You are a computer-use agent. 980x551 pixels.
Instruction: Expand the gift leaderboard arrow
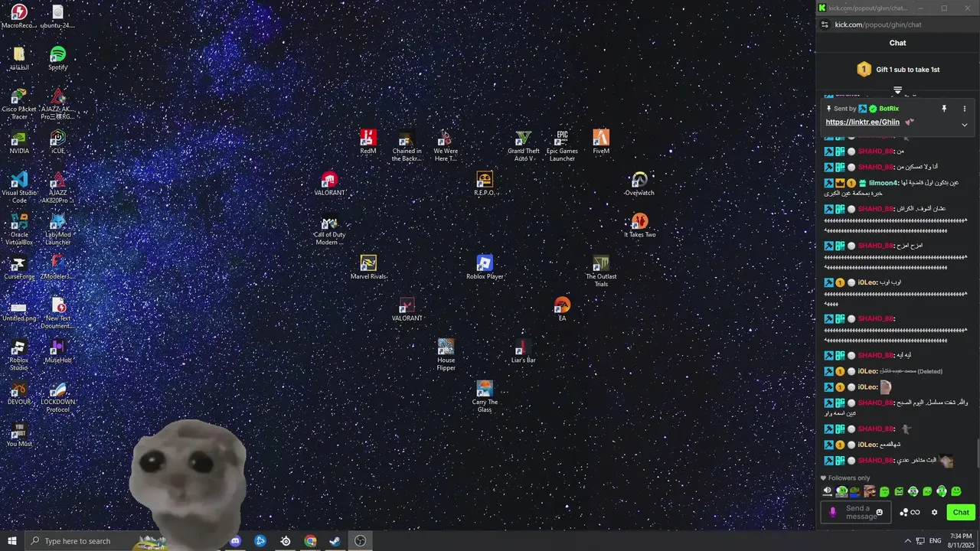click(x=897, y=90)
